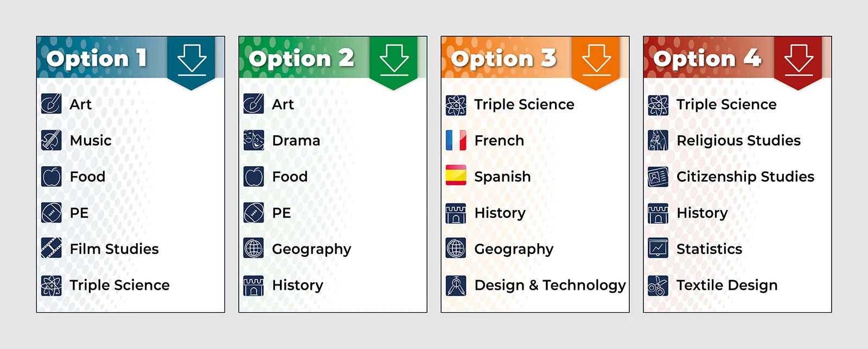This screenshot has height=349, width=868.
Task: Click the Option 3 orange download arrow
Action: tap(596, 59)
